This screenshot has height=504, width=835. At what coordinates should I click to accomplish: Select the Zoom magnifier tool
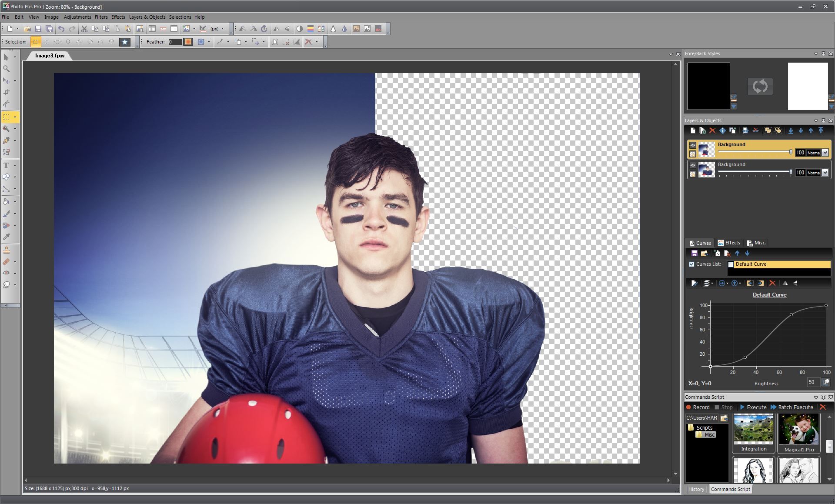7,69
